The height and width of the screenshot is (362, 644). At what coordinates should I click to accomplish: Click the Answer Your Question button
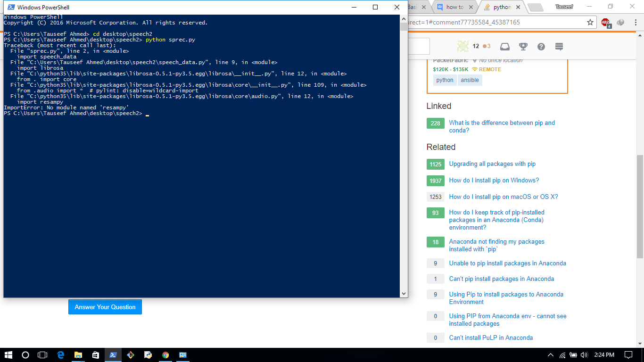point(105,307)
